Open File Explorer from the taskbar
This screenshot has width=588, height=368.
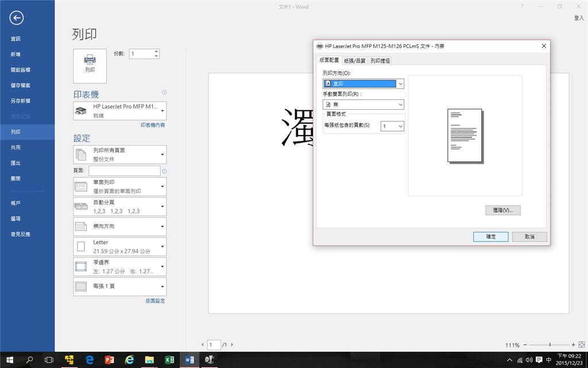pos(149,360)
